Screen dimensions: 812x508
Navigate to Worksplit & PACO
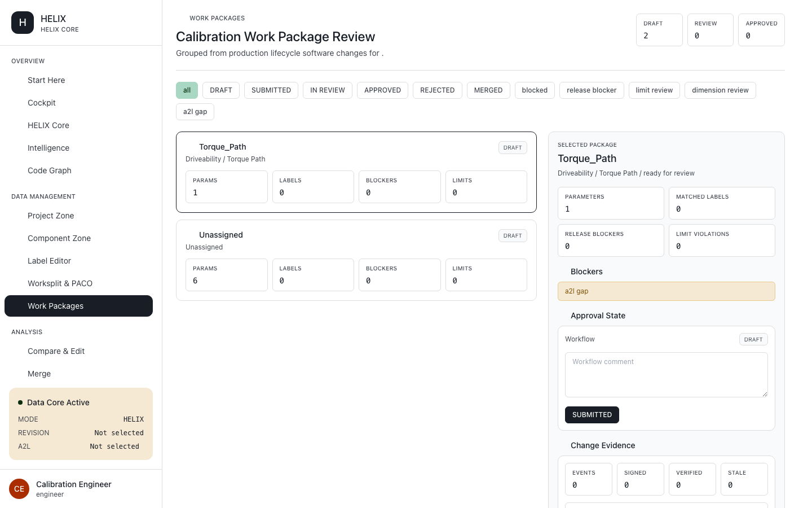(78, 283)
